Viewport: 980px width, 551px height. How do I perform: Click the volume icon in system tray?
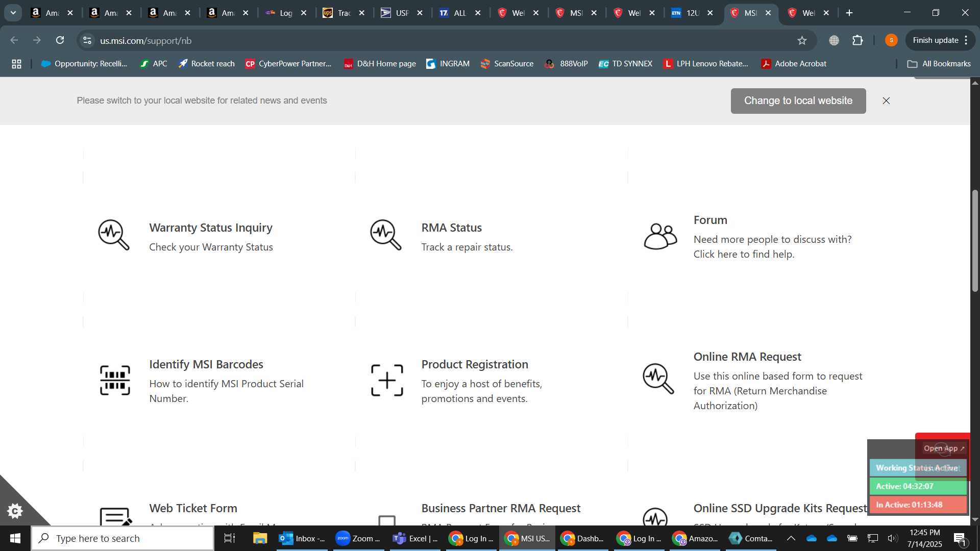click(x=892, y=538)
